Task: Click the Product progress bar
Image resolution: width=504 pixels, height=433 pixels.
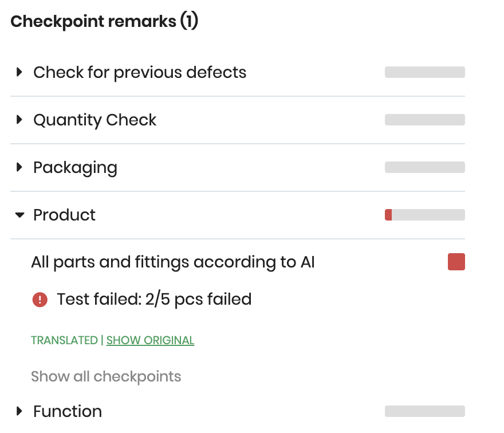Action: point(424,215)
